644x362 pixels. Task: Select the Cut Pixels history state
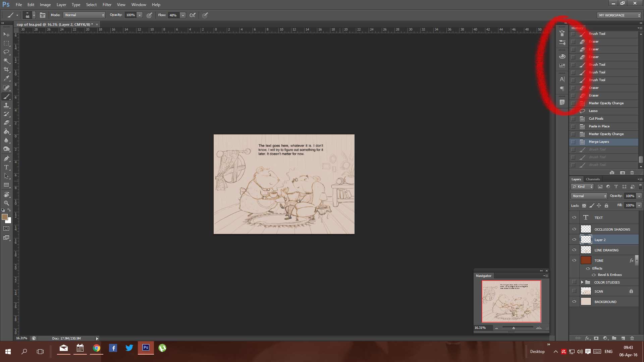(604, 119)
